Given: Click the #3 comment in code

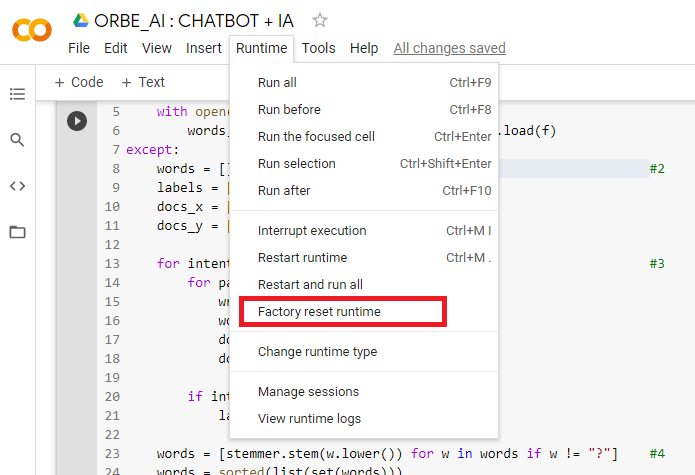Looking at the screenshot, I should (657, 264).
